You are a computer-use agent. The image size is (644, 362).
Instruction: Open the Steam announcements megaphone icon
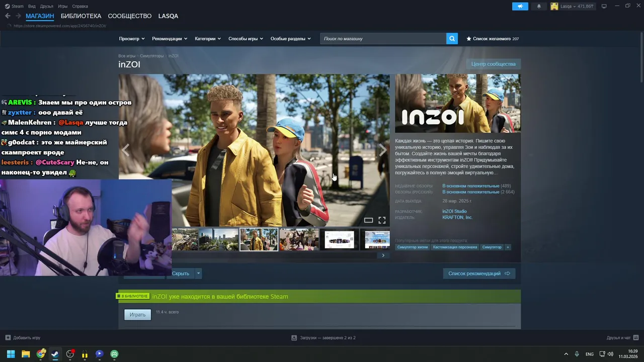tap(520, 6)
